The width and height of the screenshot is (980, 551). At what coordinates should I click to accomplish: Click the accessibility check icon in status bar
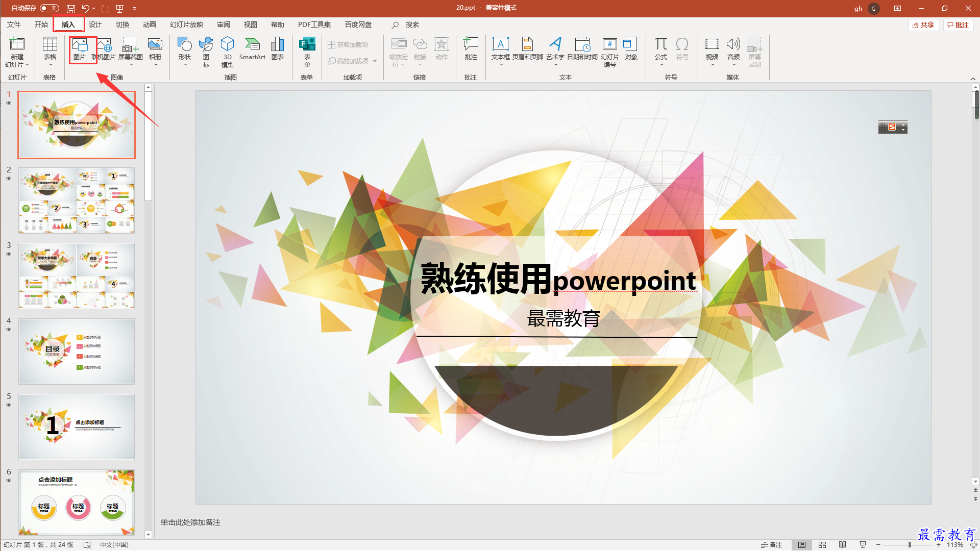point(87,545)
